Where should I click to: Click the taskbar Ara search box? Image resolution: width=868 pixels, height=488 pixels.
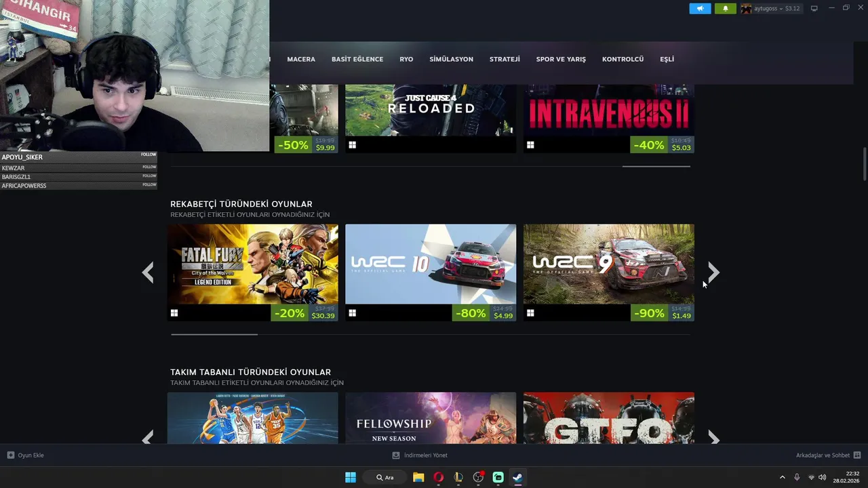pos(385,477)
